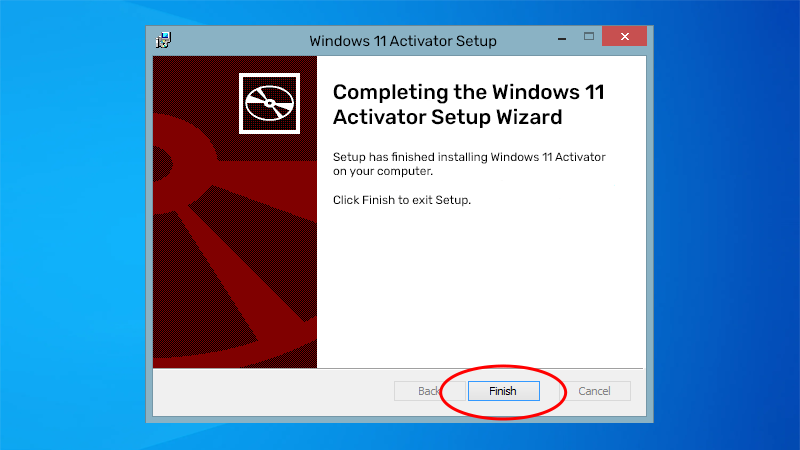Click the text 'Click Finish to exit Setup.'
Screen dimensions: 800x450
[x=402, y=200]
